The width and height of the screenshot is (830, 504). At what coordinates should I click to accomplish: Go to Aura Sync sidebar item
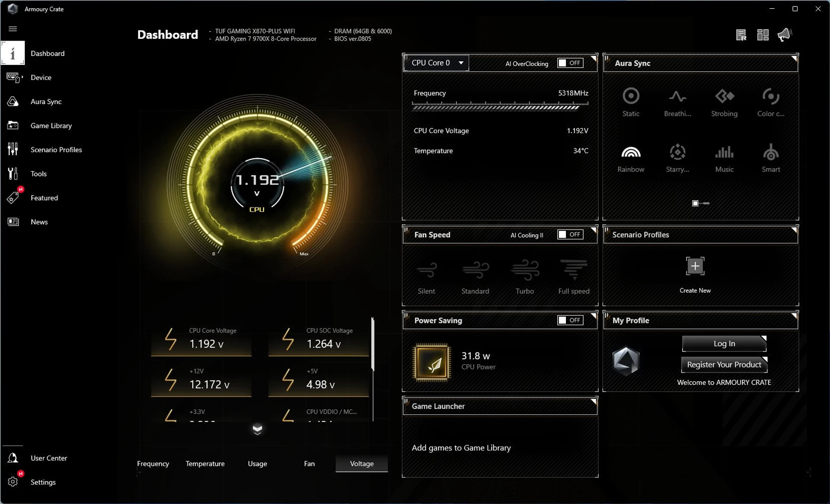tap(46, 102)
